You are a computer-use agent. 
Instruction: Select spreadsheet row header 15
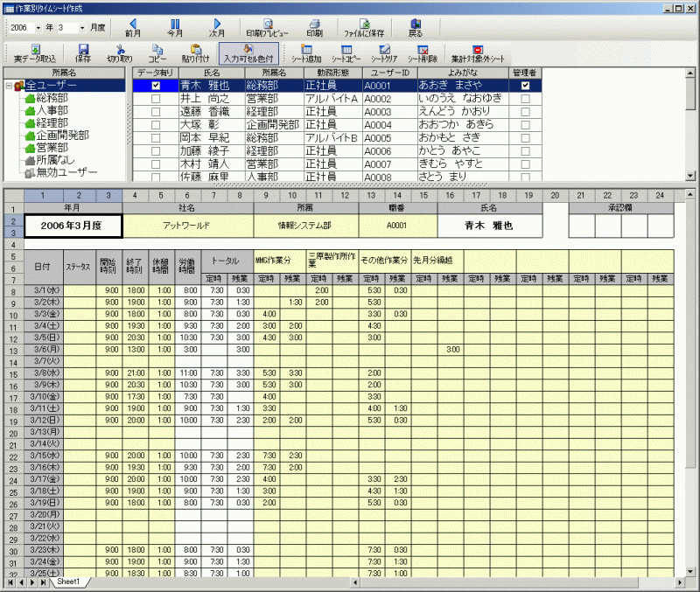pos(14,374)
